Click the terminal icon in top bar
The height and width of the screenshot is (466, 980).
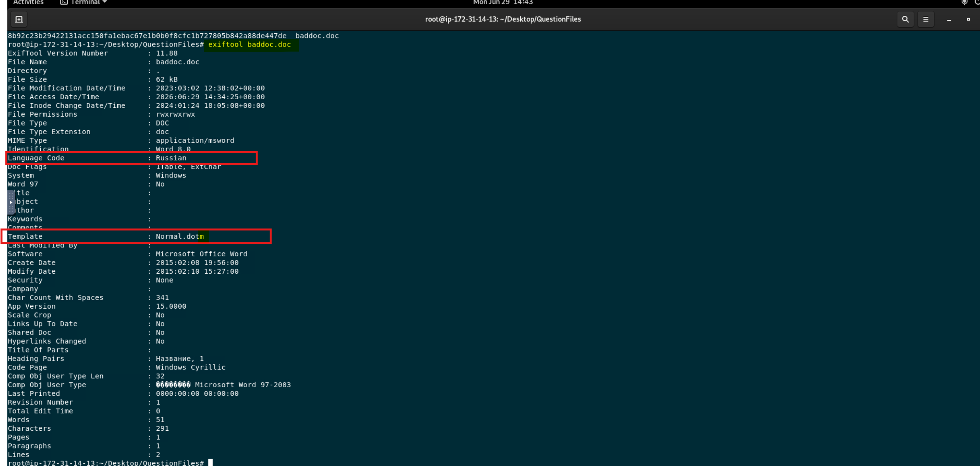coord(64,2)
